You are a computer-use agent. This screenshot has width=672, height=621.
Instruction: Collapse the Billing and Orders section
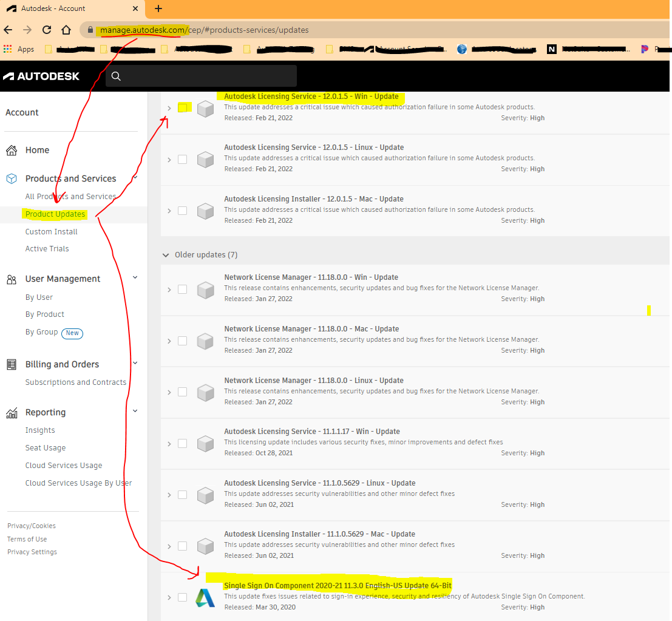click(135, 363)
